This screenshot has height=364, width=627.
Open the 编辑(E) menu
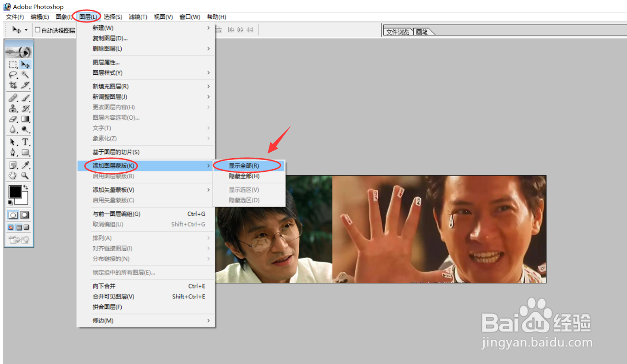coord(40,17)
